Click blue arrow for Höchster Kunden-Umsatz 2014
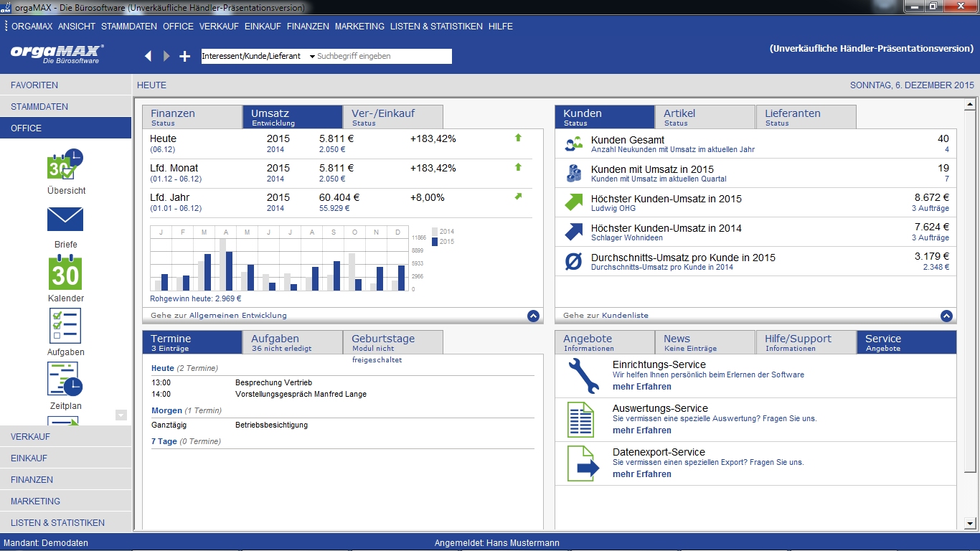 (x=573, y=232)
